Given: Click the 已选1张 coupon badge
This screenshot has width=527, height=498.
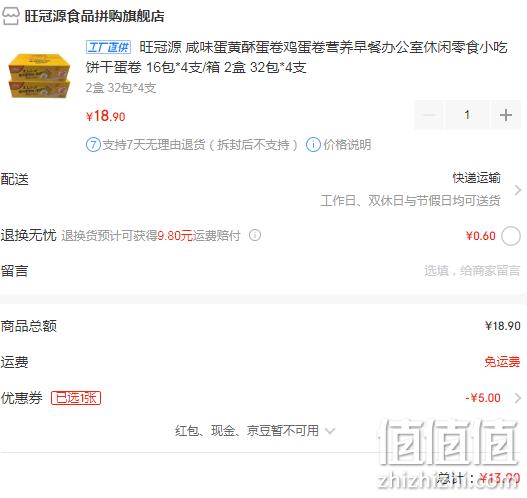Looking at the screenshot, I should tap(76, 398).
